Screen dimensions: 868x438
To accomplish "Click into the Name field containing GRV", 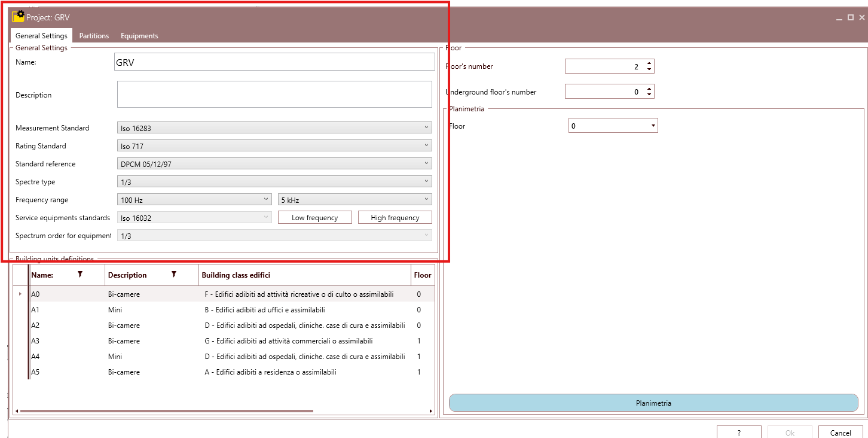I will point(274,62).
